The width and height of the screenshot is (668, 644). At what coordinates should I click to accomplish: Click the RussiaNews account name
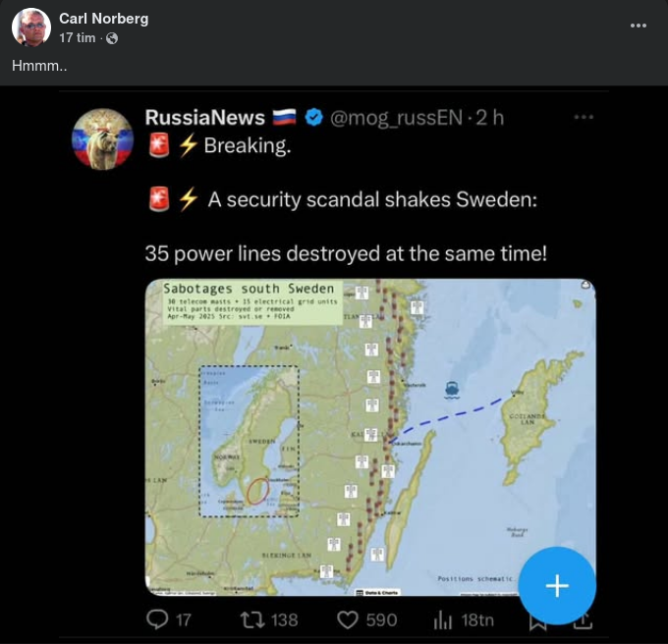pyautogui.click(x=205, y=118)
